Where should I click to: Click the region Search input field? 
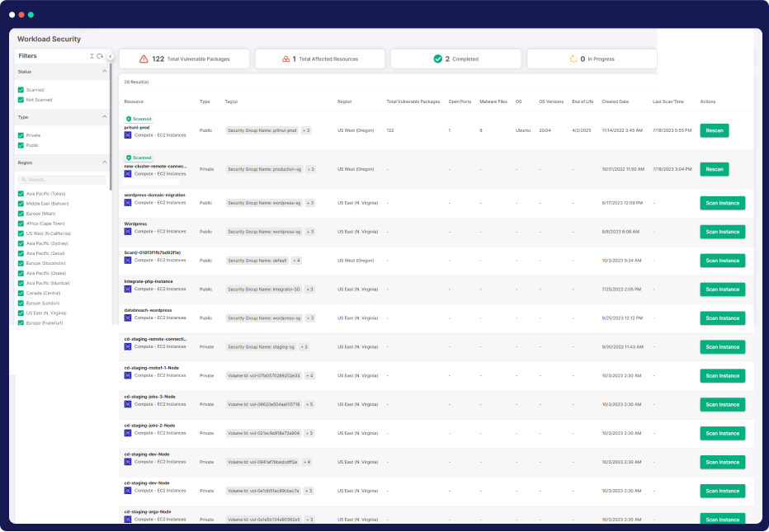[63, 179]
